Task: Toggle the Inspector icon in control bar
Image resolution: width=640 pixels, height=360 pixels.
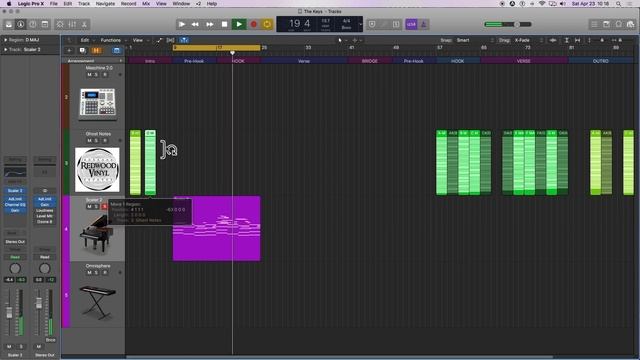Action: (x=20, y=24)
